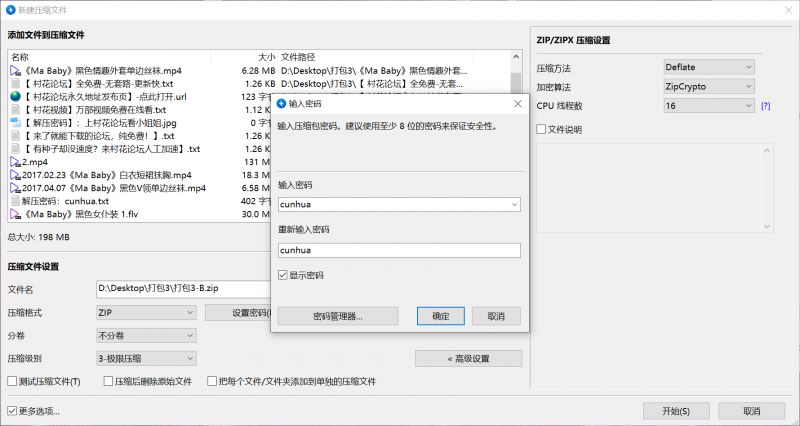Open the 压缩级别 dropdown showing 3-极限压缩
Screen dimensions: 800x426
(x=146, y=357)
